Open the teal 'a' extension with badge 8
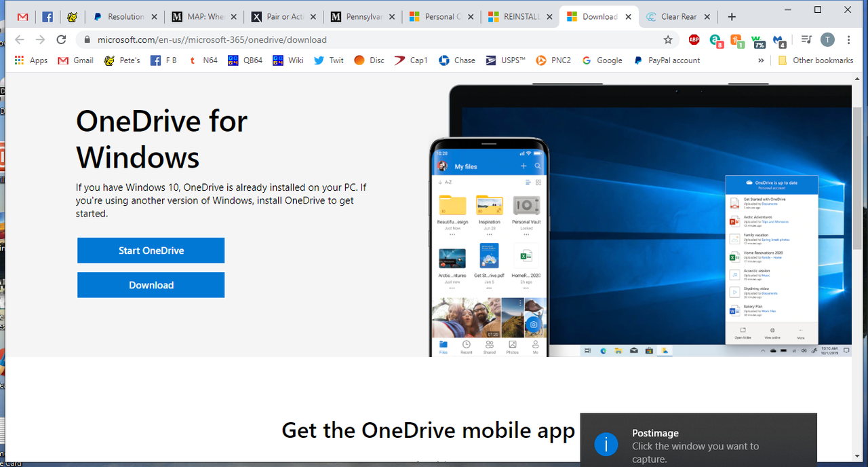 [x=716, y=41]
